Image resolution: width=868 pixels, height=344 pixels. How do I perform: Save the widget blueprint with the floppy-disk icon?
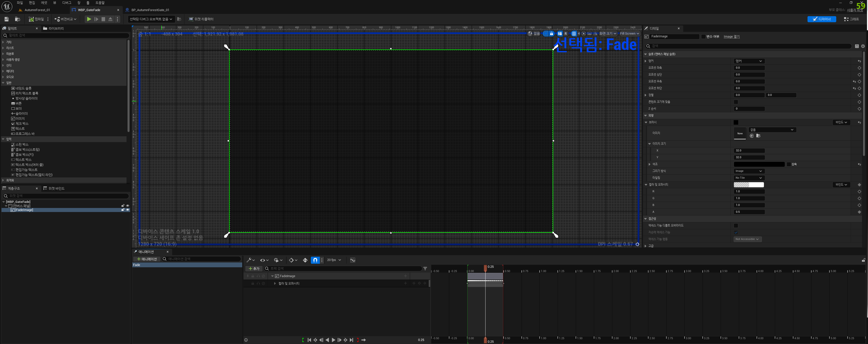(6, 19)
